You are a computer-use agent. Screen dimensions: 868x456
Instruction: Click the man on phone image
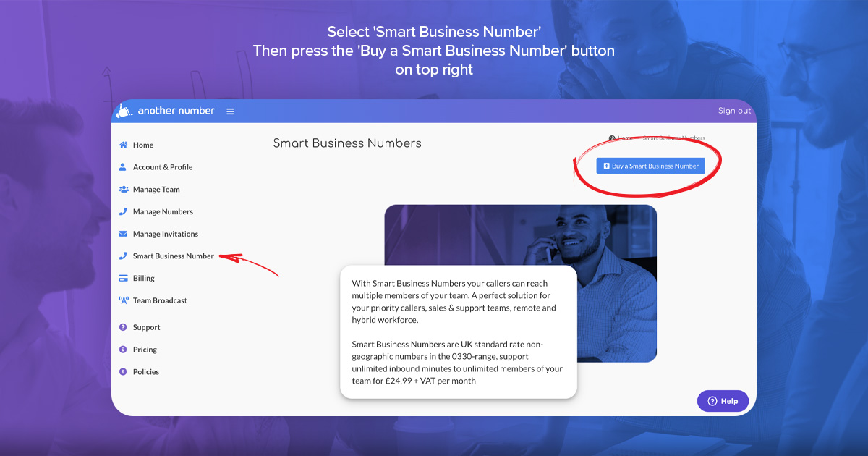pos(521,283)
